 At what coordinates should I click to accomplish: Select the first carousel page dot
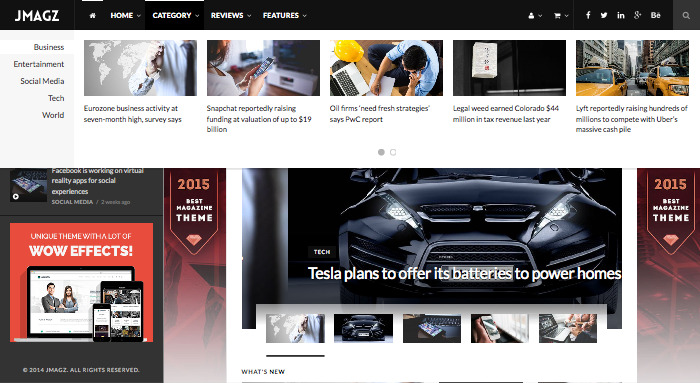pyautogui.click(x=381, y=152)
